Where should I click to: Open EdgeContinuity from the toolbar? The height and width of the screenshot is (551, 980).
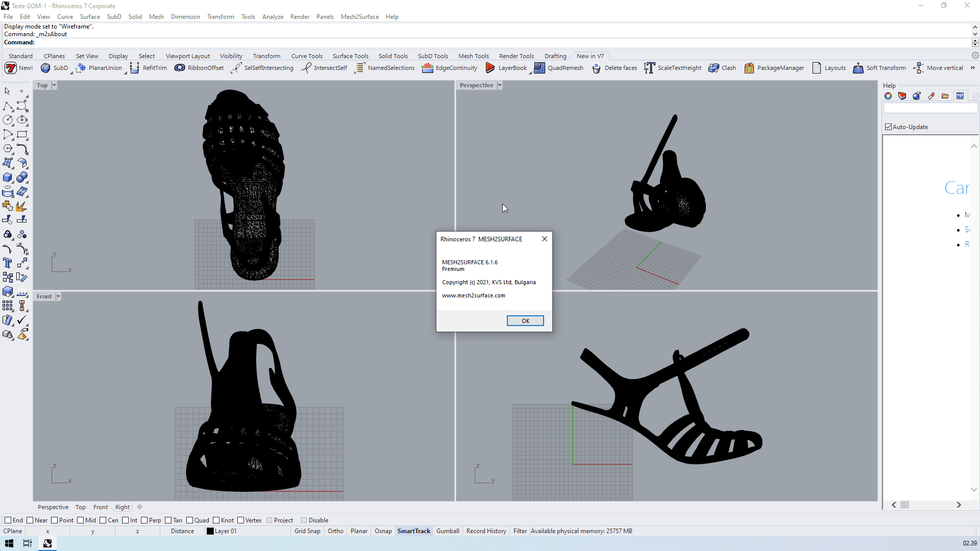pos(449,68)
